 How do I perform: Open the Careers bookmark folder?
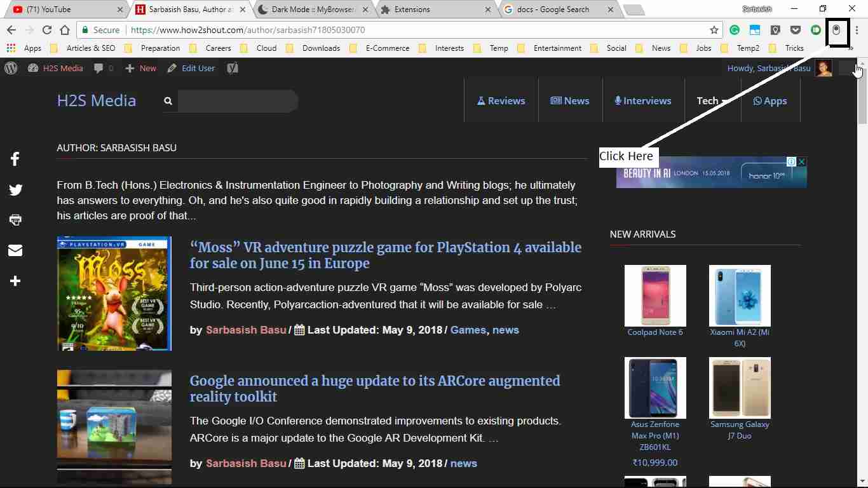(x=210, y=48)
